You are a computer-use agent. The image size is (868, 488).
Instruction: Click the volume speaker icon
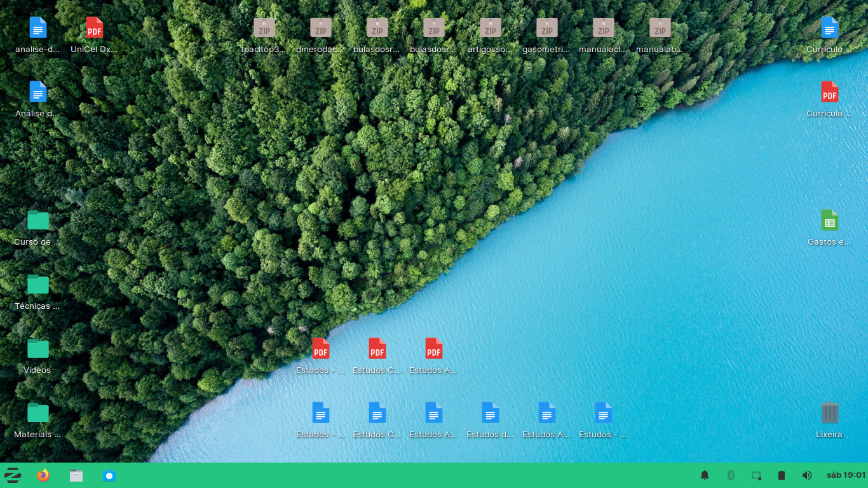click(x=807, y=475)
